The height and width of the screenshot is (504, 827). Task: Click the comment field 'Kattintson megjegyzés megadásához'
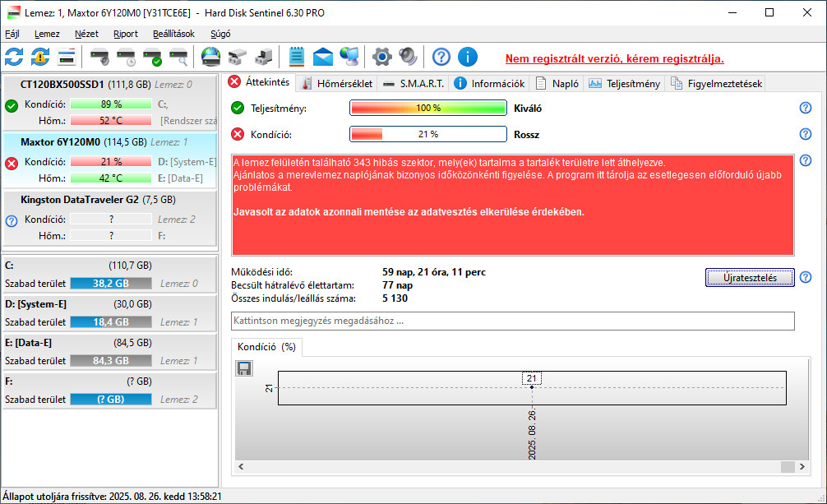click(x=513, y=321)
